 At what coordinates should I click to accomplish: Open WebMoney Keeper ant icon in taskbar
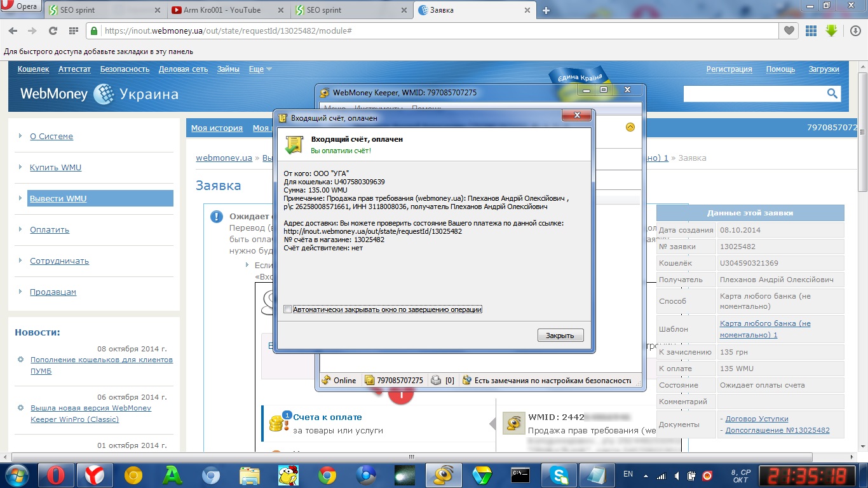tap(444, 475)
